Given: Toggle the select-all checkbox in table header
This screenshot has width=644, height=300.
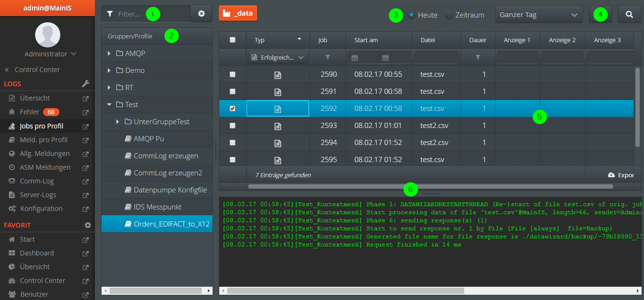Looking at the screenshot, I should [233, 40].
